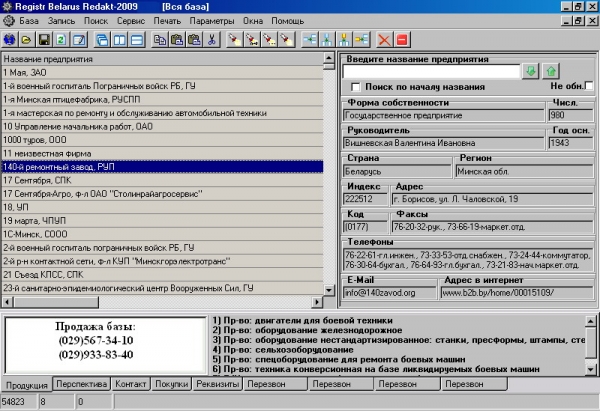The height and width of the screenshot is (411, 600).
Task: Click the horizontal scrollbar thumb under list
Action: (55, 302)
